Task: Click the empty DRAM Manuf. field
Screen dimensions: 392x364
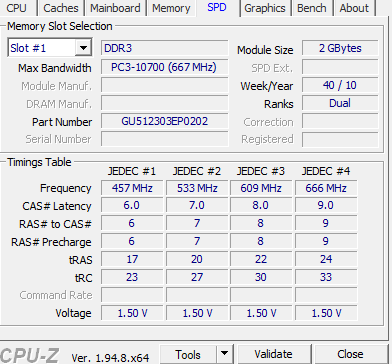Action: click(165, 103)
